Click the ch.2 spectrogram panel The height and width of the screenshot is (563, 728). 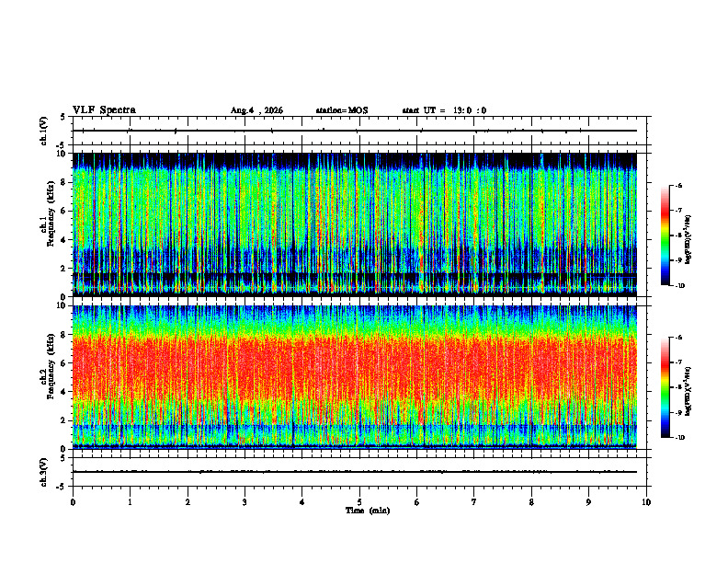pyautogui.click(x=355, y=377)
